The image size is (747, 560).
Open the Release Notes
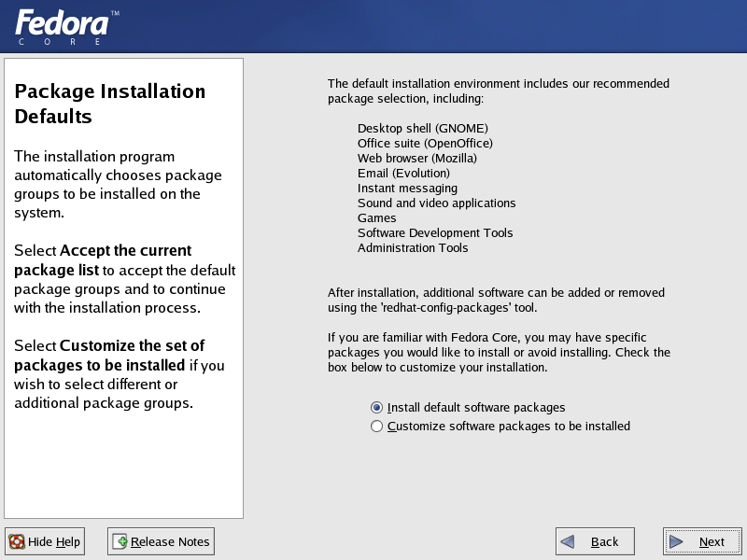pos(161,541)
